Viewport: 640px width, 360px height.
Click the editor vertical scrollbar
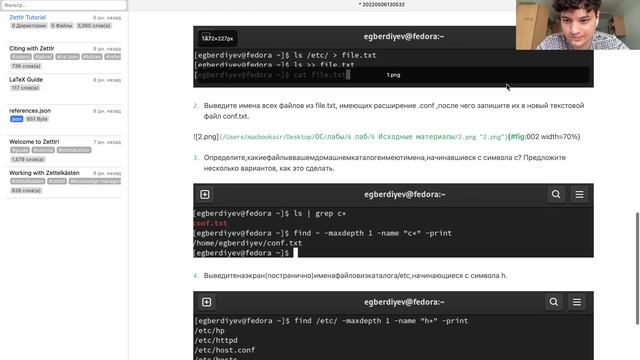pos(637,268)
